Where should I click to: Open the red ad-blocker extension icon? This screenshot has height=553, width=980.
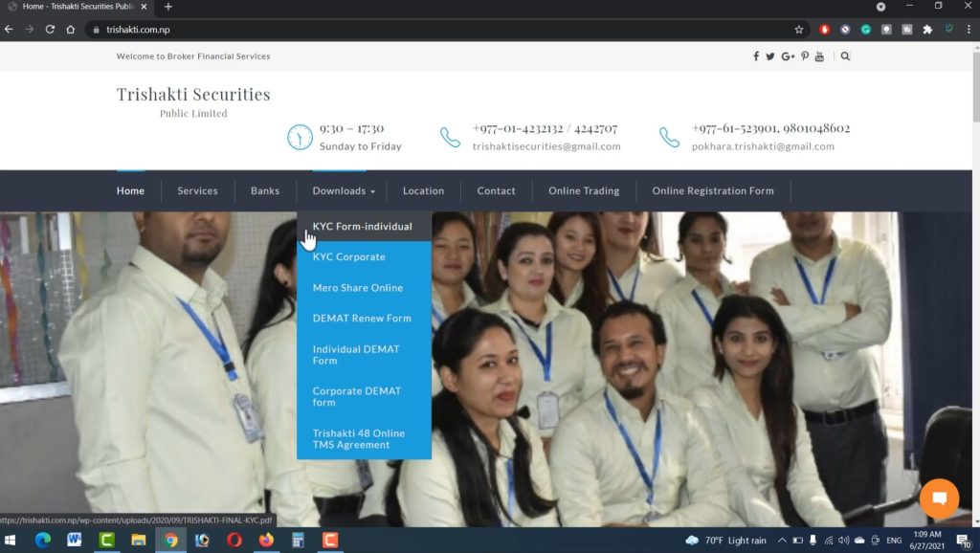(824, 30)
